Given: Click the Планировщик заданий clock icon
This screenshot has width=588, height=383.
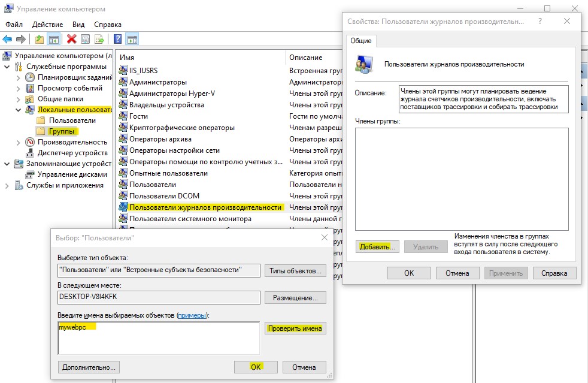Looking at the screenshot, I should pyautogui.click(x=30, y=77).
